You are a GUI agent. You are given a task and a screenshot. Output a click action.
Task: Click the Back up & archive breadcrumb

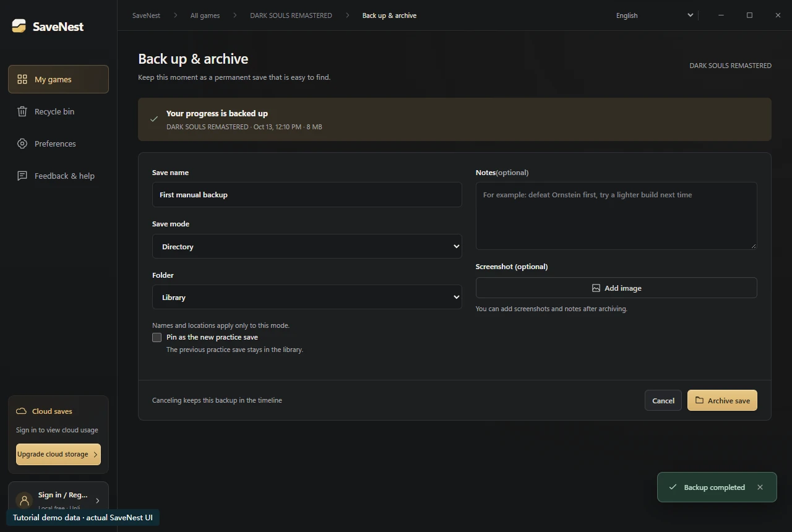click(x=389, y=15)
